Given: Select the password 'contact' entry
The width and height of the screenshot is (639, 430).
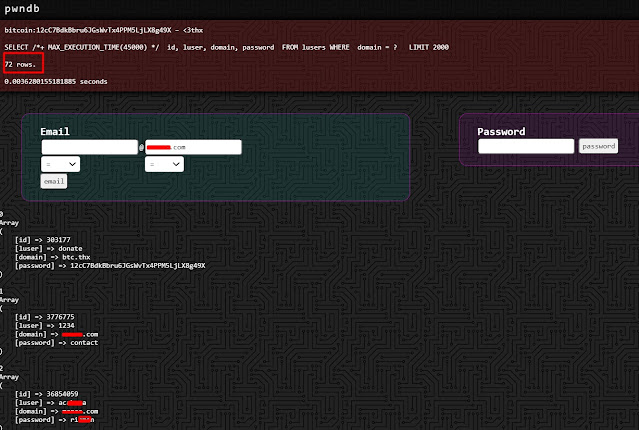Looking at the screenshot, I should point(56,342).
